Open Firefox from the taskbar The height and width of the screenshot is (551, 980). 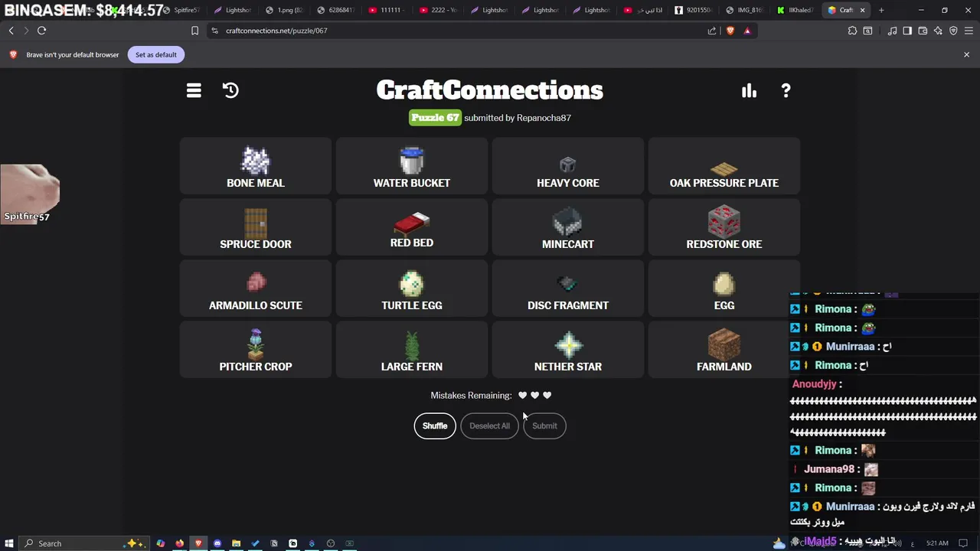click(x=179, y=543)
